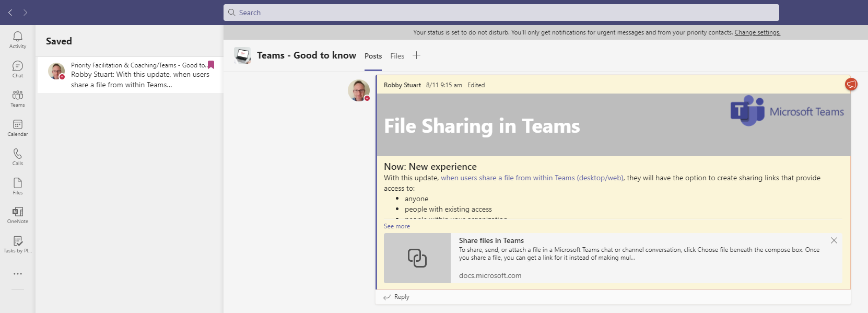Image resolution: width=868 pixels, height=313 pixels.
Task: Click the announcement megaphone icon
Action: click(x=851, y=84)
